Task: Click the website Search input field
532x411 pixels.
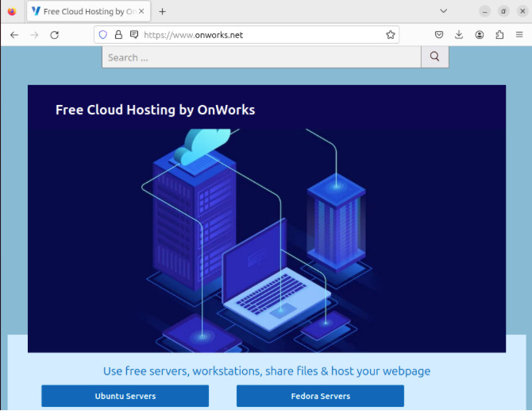Action: 261,57
